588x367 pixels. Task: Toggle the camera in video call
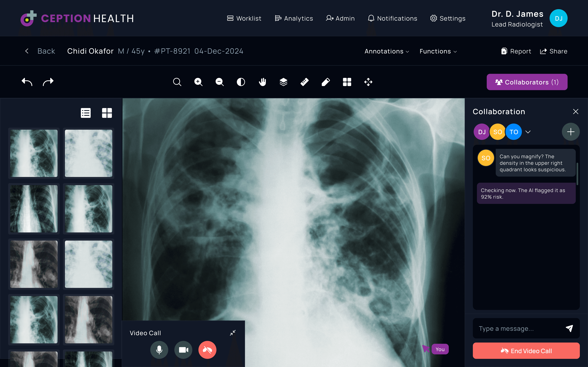(183, 350)
